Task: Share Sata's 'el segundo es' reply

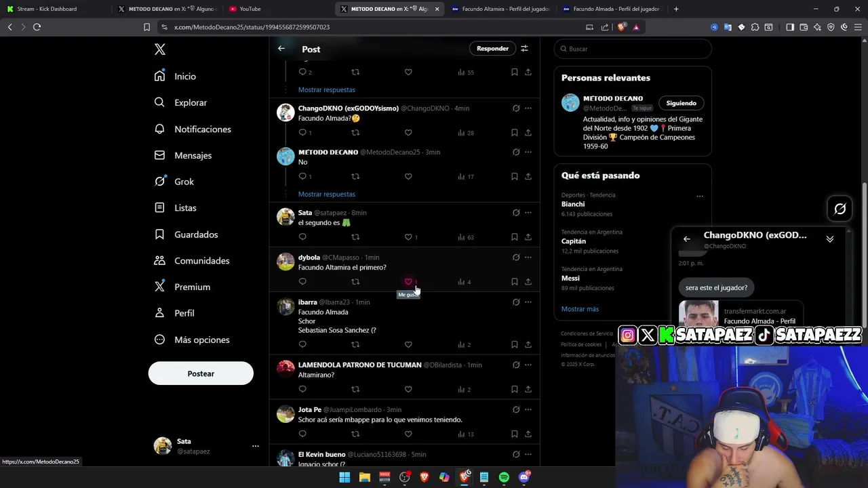Action: point(528,237)
